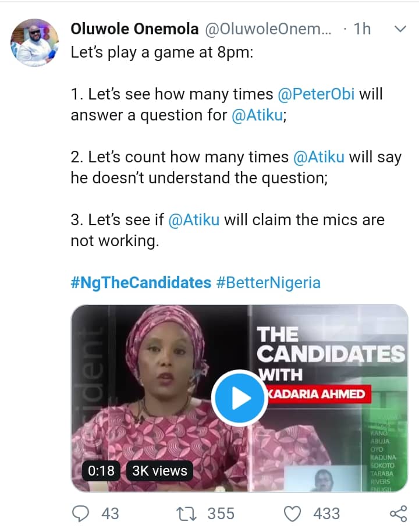
Task: Click the 43 replies count
Action: click(x=110, y=513)
